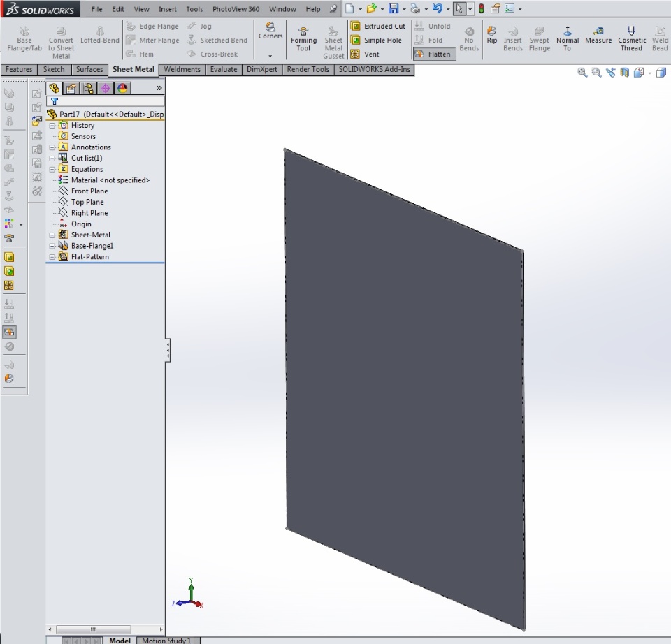Screen dimensions: 671x644
Task: Switch to the Evaluate tab
Action: pyautogui.click(x=224, y=70)
